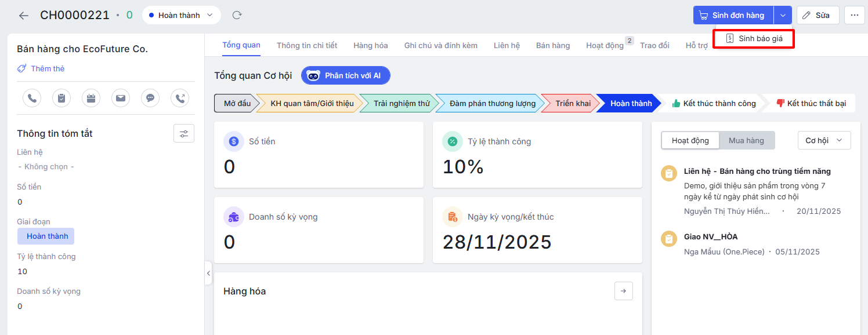Expand arrow next to Sinh đơn hàng

[783, 16]
